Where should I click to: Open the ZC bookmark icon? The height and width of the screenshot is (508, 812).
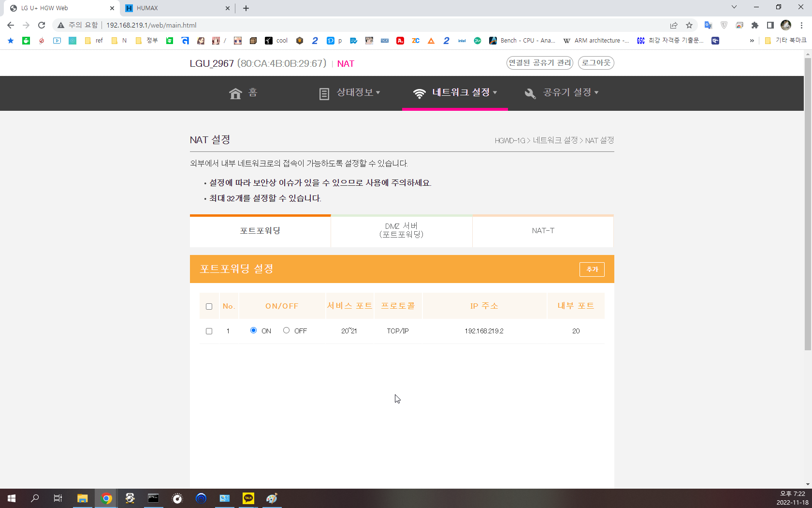click(x=416, y=41)
